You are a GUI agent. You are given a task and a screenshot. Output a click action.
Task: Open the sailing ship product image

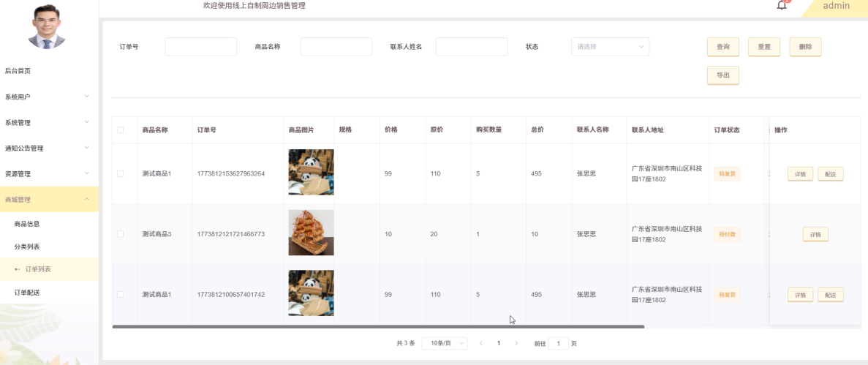pyautogui.click(x=311, y=233)
